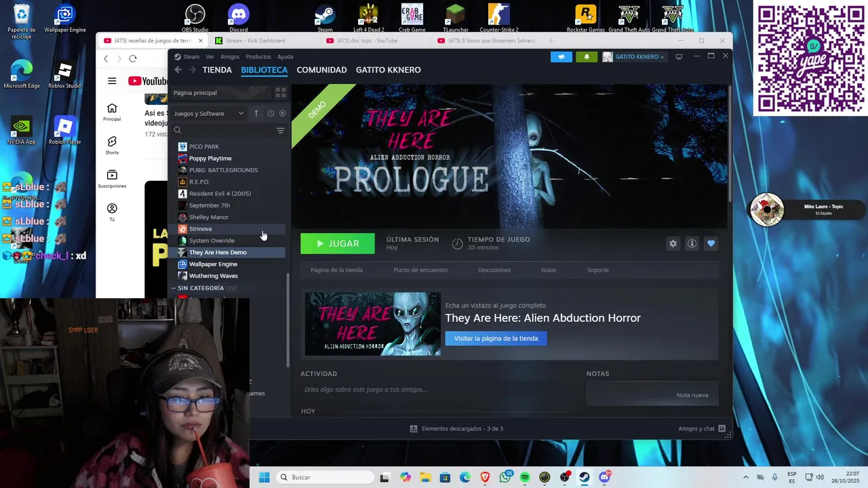Select Strinova in the game list

[229, 229]
